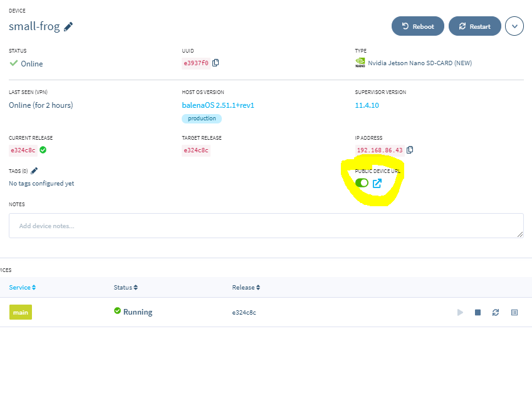The height and width of the screenshot is (403, 532).
Task: Sort the Service column
Action: click(23, 287)
